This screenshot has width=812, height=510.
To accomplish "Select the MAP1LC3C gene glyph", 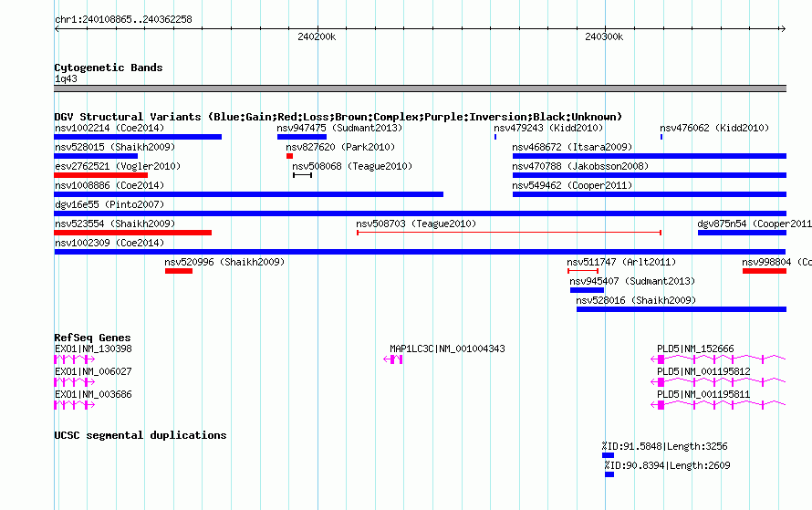I will (x=393, y=359).
